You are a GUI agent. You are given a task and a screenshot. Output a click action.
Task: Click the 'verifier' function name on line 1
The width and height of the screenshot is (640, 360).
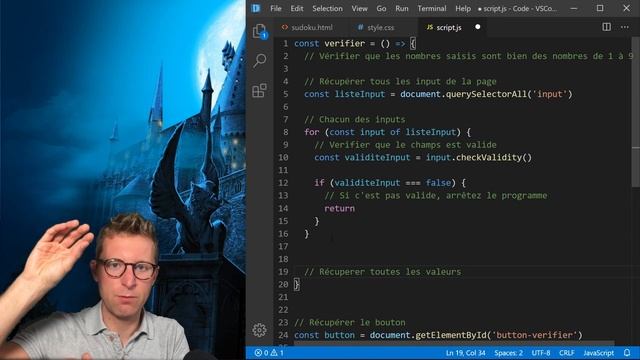344,43
